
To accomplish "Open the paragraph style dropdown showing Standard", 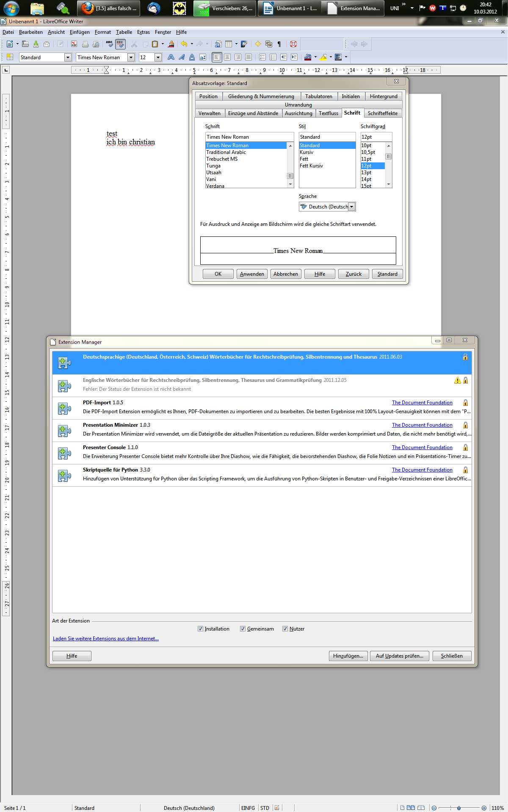I will pyautogui.click(x=68, y=58).
